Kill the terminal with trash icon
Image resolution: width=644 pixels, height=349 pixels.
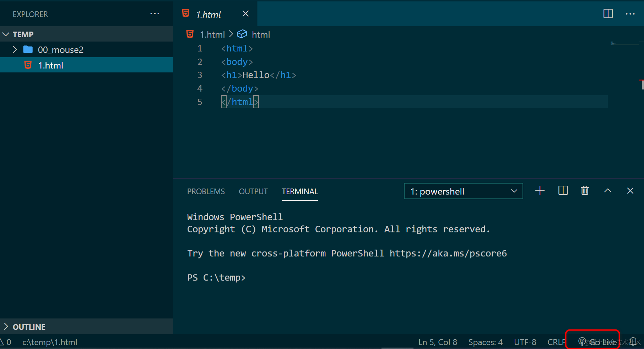pyautogui.click(x=585, y=191)
